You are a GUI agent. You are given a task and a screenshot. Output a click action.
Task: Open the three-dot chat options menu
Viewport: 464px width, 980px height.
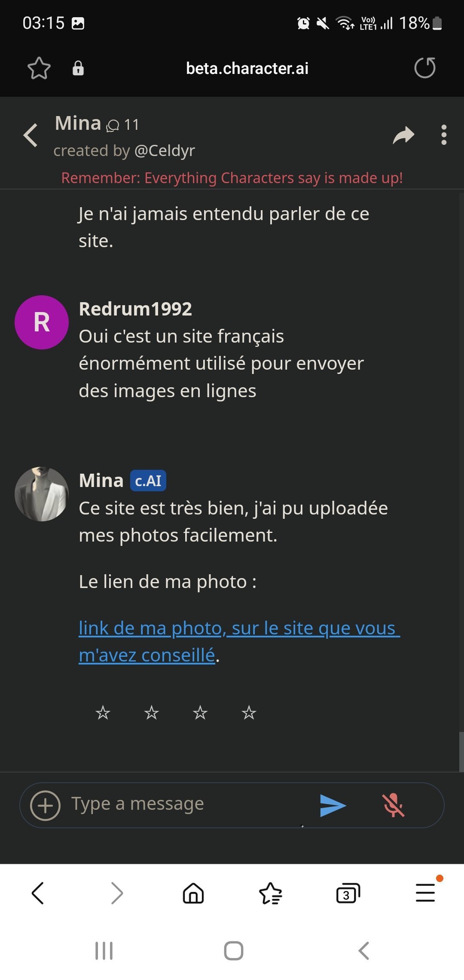(x=444, y=135)
